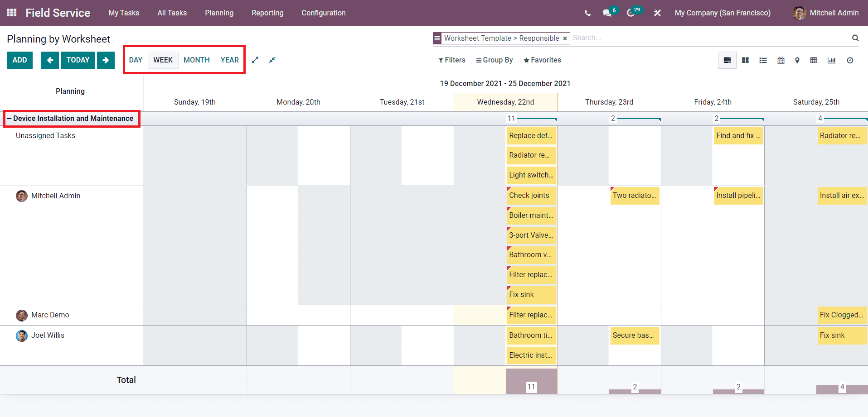The width and height of the screenshot is (868, 417).
Task: Open the Graph view icon
Action: pos(831,60)
